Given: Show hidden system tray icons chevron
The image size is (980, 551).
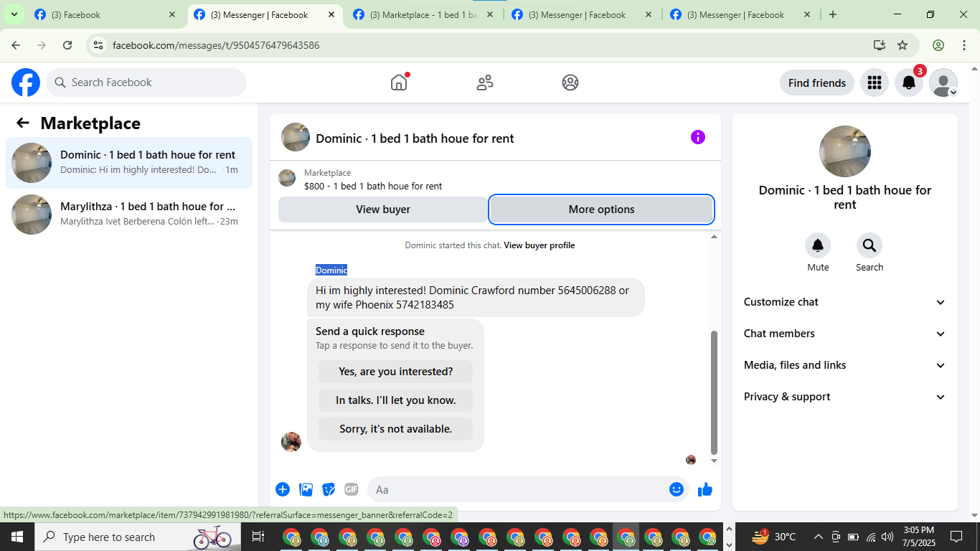Looking at the screenshot, I should (818, 537).
